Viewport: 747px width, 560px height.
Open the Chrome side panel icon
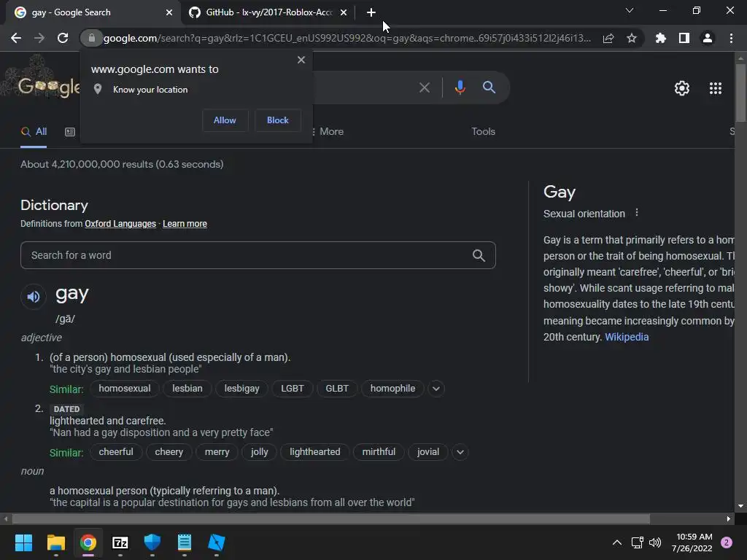click(x=684, y=38)
